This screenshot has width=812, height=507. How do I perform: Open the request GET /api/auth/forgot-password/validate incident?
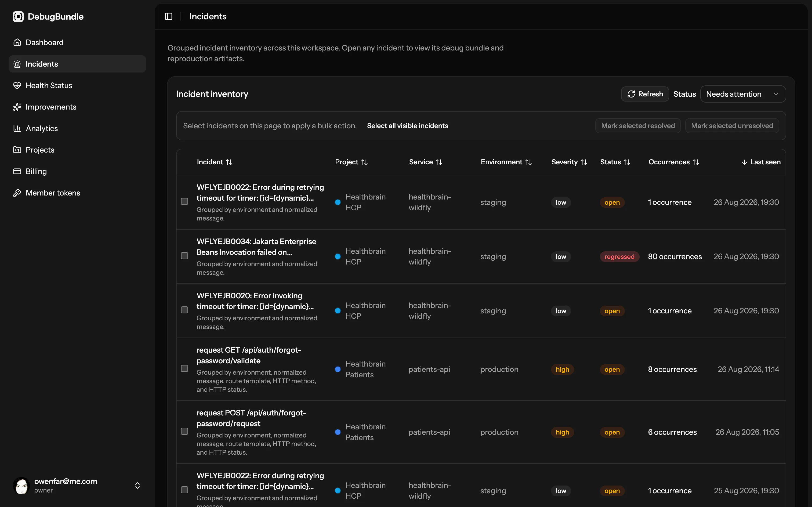248,356
